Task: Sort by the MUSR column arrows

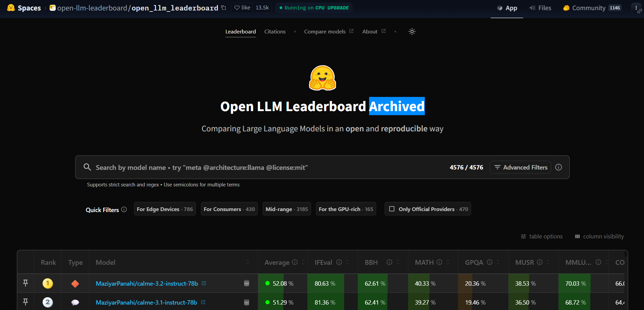Action: (x=548, y=262)
